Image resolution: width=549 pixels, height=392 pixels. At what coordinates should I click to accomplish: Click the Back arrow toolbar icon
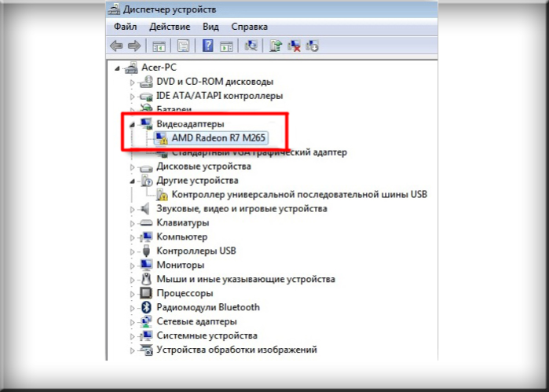116,46
